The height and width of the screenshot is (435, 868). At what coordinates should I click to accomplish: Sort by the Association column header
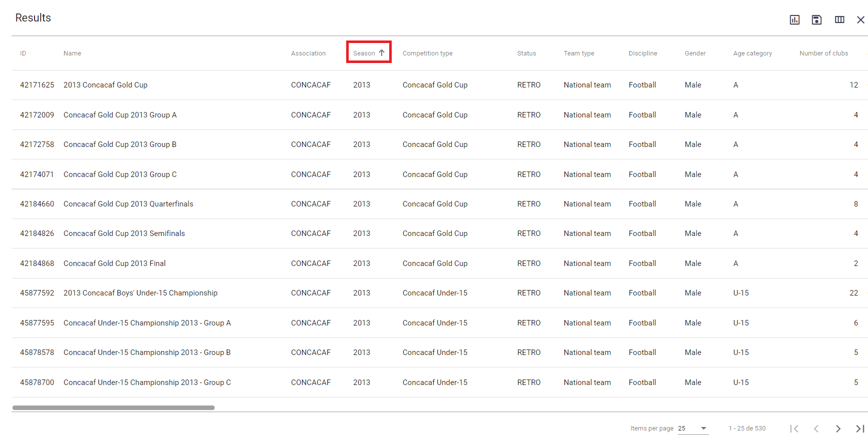tap(308, 53)
